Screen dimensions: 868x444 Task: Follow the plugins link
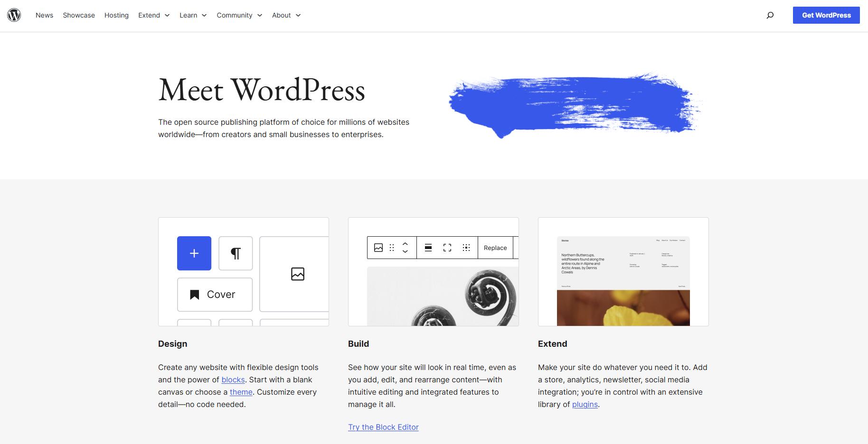pos(585,404)
